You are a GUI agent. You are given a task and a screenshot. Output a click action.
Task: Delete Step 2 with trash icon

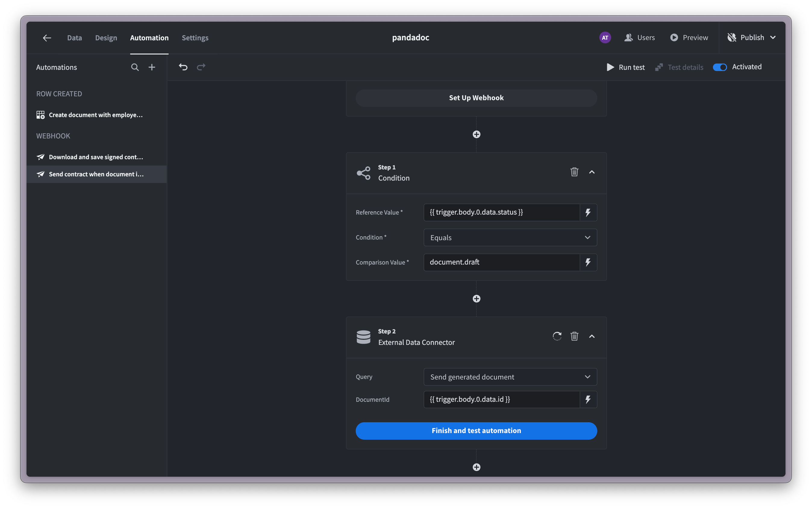(574, 336)
